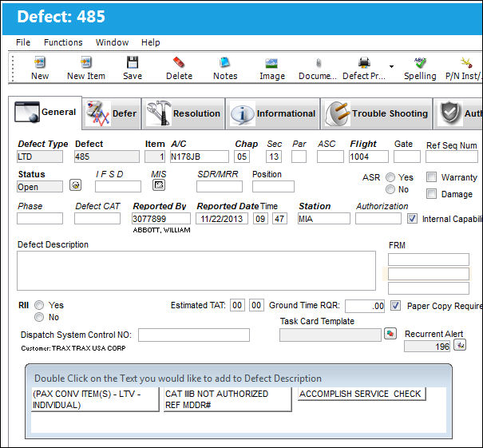Image resolution: width=483 pixels, height=448 pixels.
Task: Click the Reported Time hour field 09
Action: click(260, 219)
